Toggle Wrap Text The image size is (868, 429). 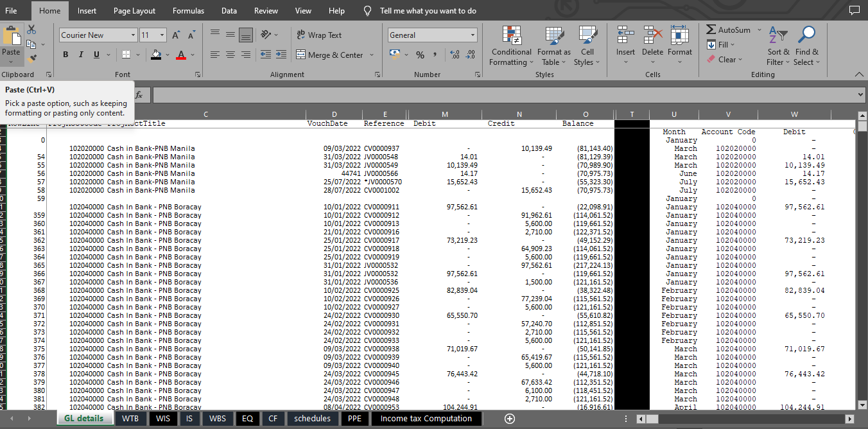click(318, 35)
